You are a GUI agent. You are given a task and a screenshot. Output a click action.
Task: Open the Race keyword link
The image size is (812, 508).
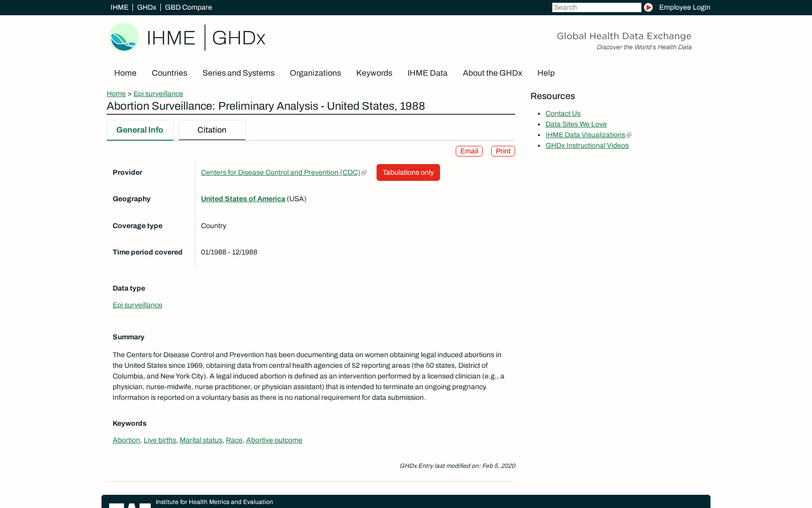(x=234, y=440)
